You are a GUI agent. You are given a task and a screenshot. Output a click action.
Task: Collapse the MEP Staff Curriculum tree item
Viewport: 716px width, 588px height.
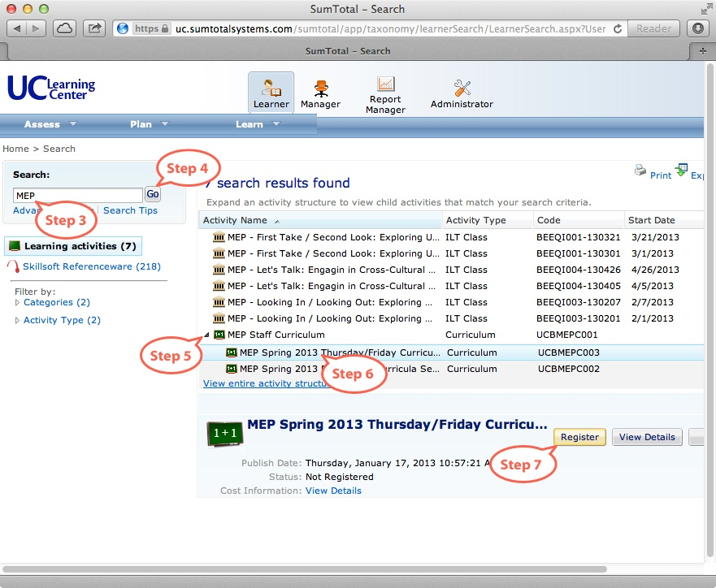(206, 335)
